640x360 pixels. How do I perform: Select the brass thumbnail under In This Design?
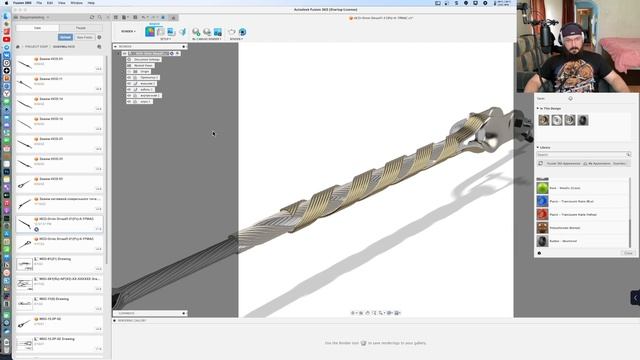pyautogui.click(x=544, y=120)
